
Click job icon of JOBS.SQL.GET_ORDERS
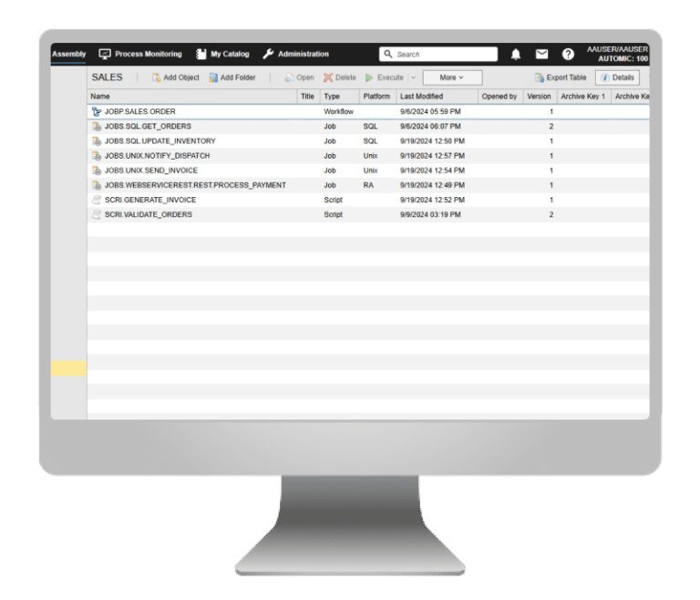[97, 127]
